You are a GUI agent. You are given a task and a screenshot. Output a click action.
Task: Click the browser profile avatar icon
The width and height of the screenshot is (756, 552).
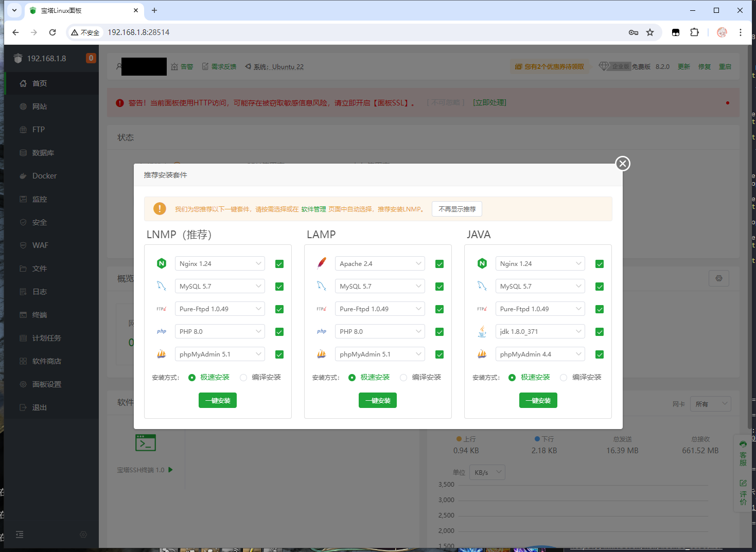tap(722, 32)
